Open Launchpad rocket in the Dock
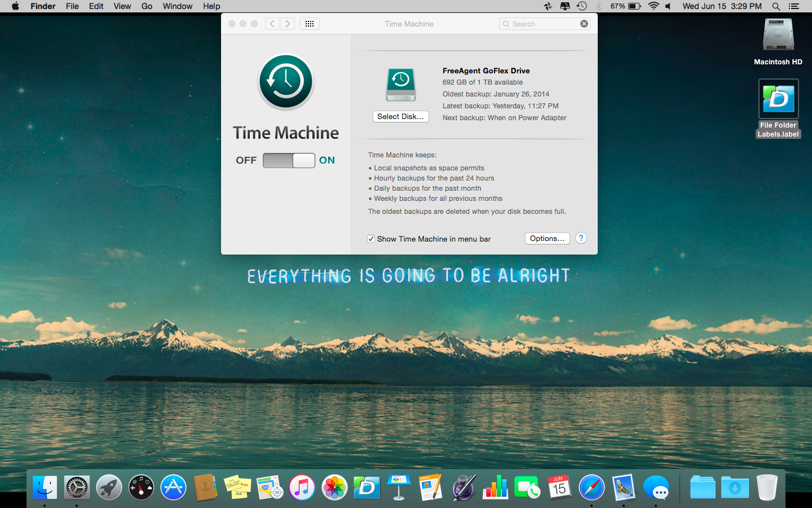Screen dimensions: 812x508 point(109,487)
